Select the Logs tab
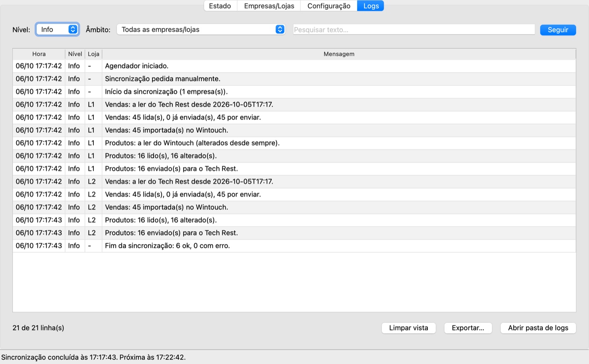 click(371, 6)
